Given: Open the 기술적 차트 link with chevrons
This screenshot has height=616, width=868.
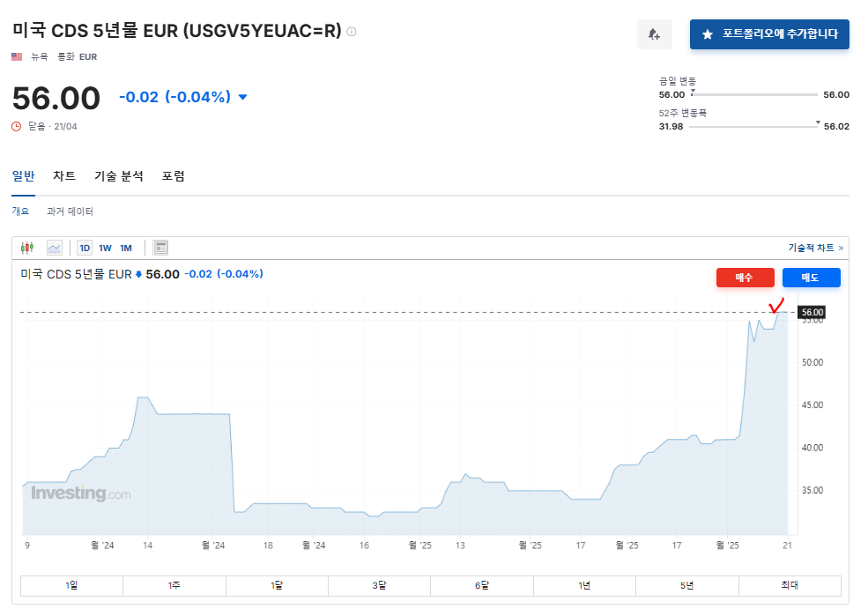Looking at the screenshot, I should click(815, 248).
